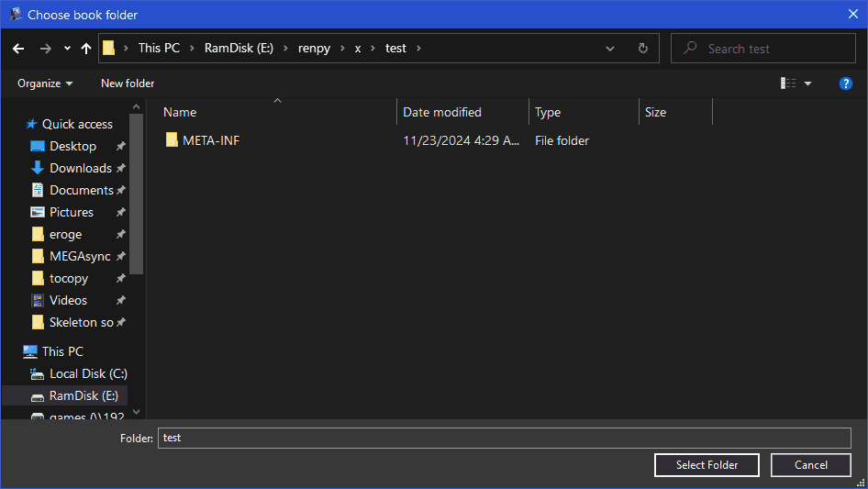868x489 pixels.
Task: Go back using the Back arrow
Action: (18, 49)
